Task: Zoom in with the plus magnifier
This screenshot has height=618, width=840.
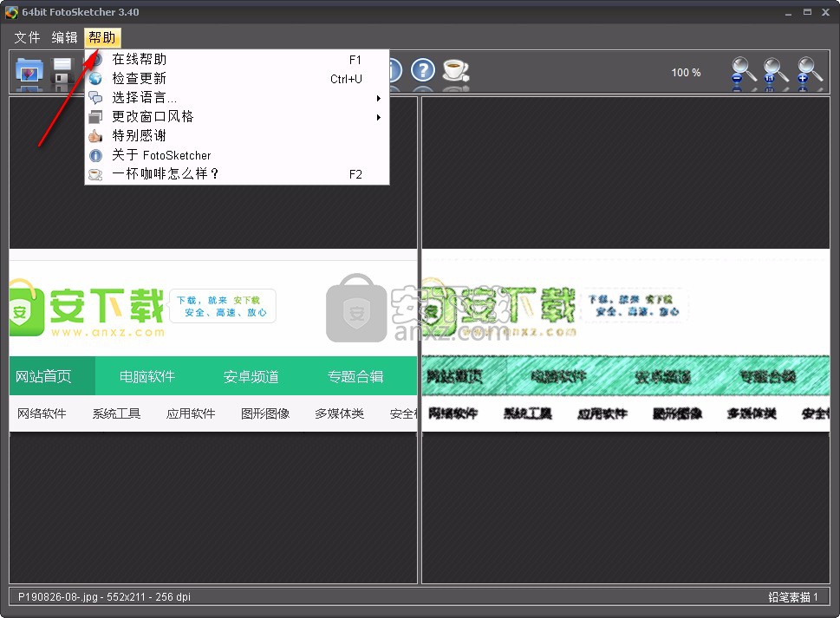Action: tap(809, 72)
